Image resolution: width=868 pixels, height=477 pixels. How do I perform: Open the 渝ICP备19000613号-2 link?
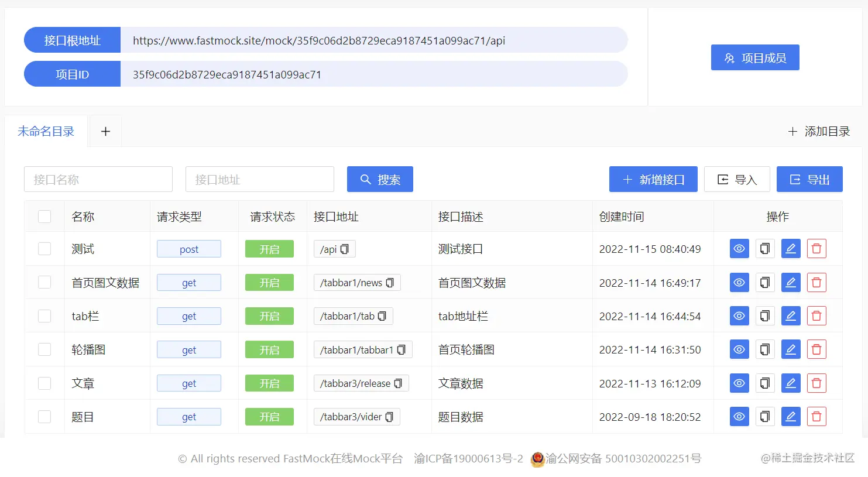(x=468, y=459)
